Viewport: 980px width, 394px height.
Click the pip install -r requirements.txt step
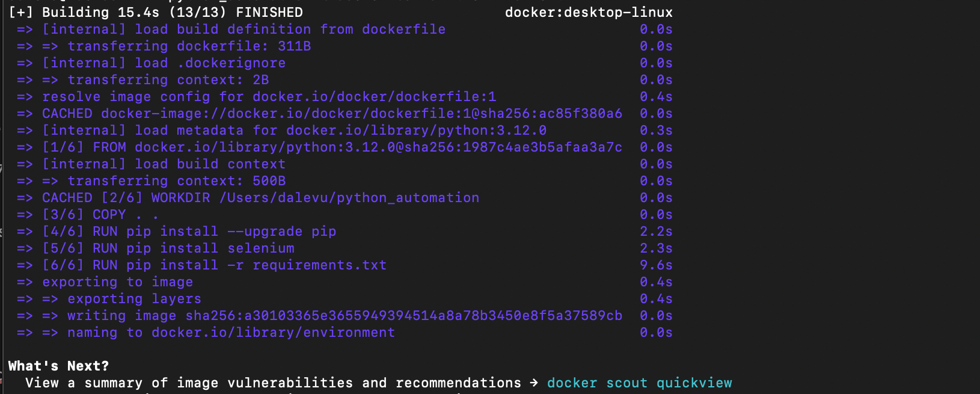pos(214,265)
